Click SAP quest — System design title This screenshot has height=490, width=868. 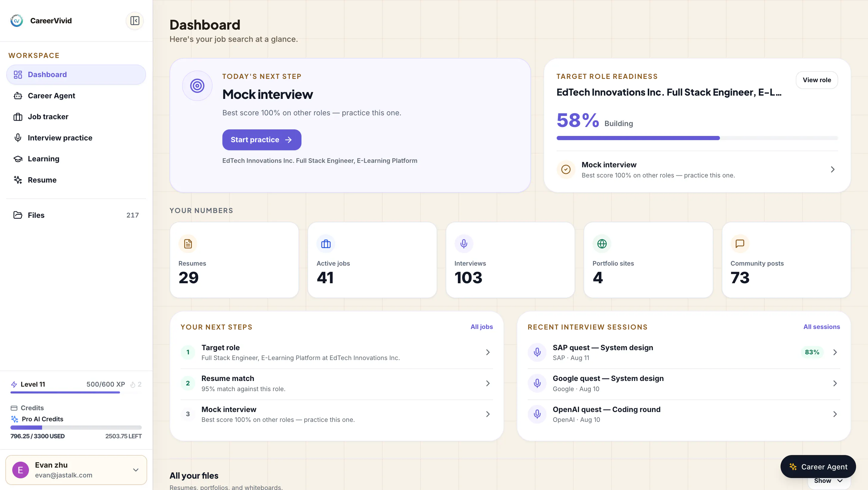click(602, 348)
